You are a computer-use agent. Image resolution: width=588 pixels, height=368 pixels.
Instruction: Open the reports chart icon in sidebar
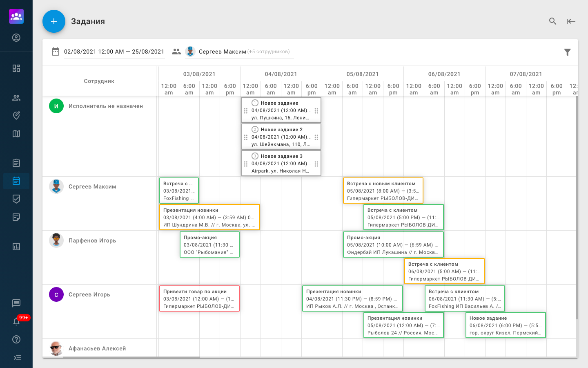click(16, 247)
